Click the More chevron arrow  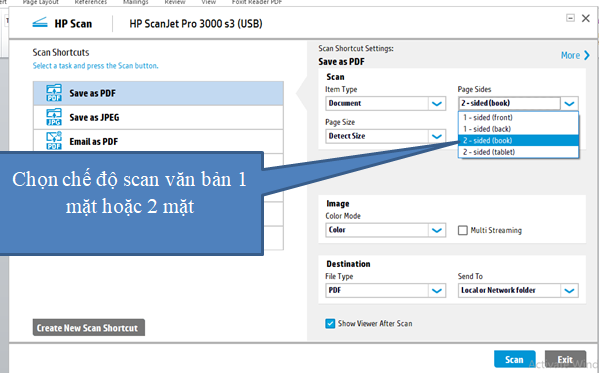tap(587, 55)
